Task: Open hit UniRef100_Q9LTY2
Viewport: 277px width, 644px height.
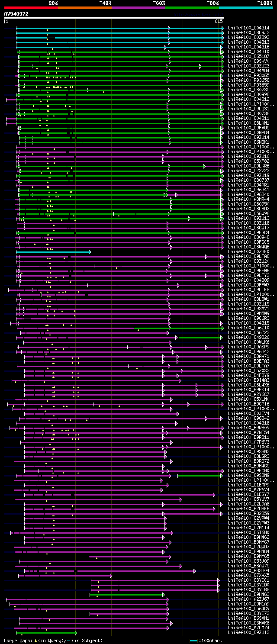Action: [248, 276]
